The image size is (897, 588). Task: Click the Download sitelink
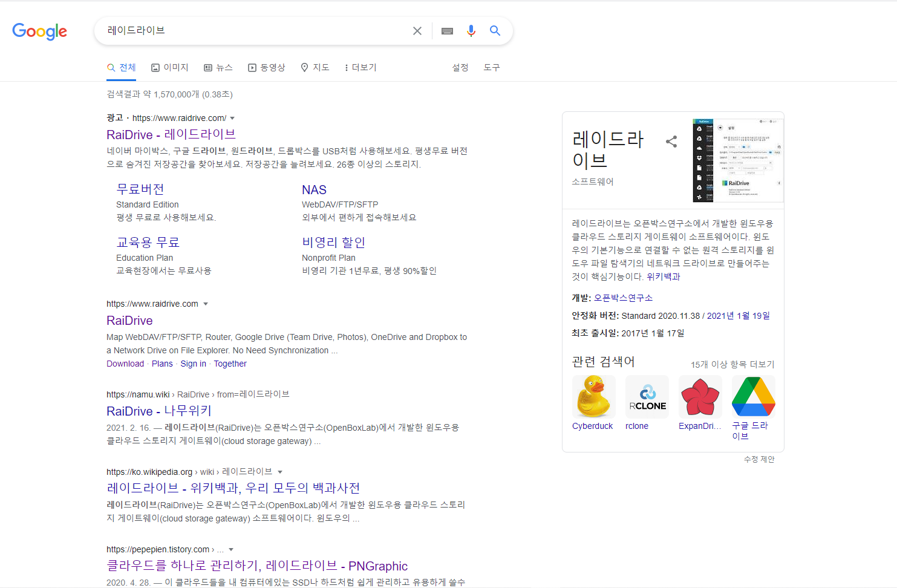(125, 364)
